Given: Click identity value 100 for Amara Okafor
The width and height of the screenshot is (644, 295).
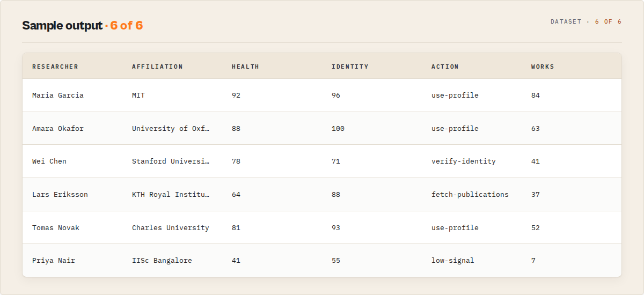Looking at the screenshot, I should tap(338, 129).
